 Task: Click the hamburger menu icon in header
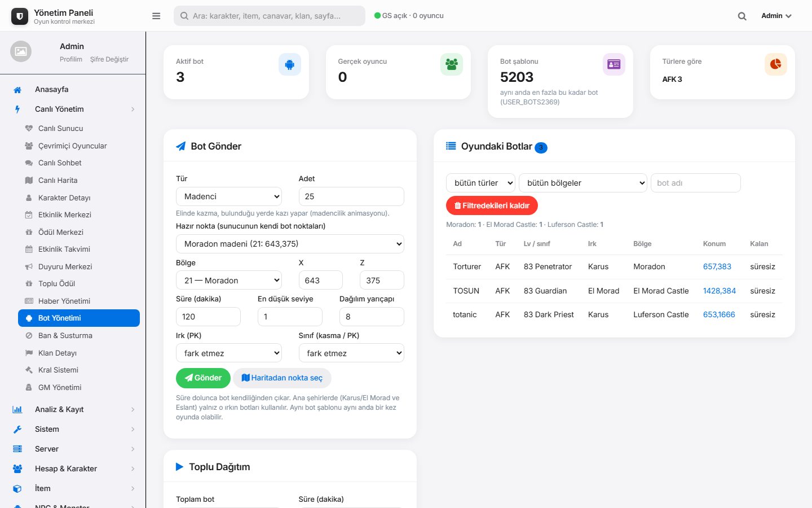(156, 16)
